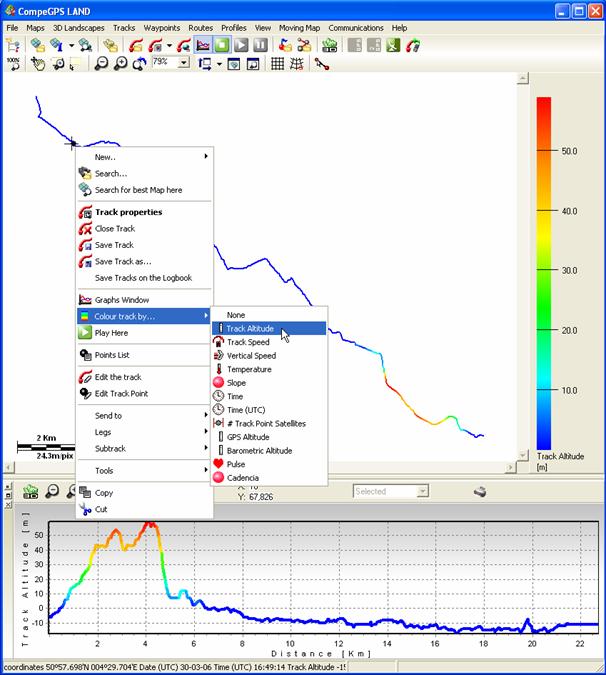The width and height of the screenshot is (606, 675).
Task: Click zoom out magnifier in graph panel
Action: (52, 491)
